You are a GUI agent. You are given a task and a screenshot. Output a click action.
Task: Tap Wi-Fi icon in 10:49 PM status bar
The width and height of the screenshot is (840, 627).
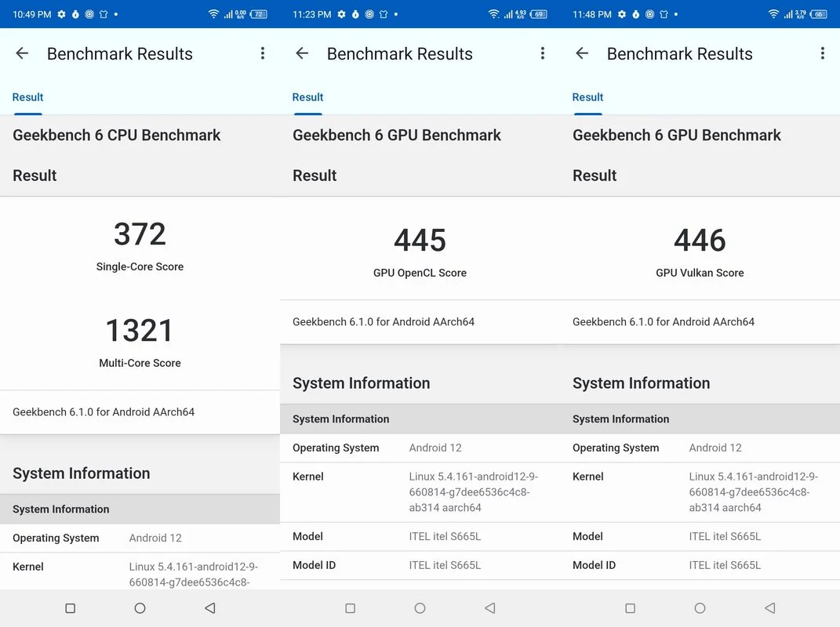click(x=214, y=14)
